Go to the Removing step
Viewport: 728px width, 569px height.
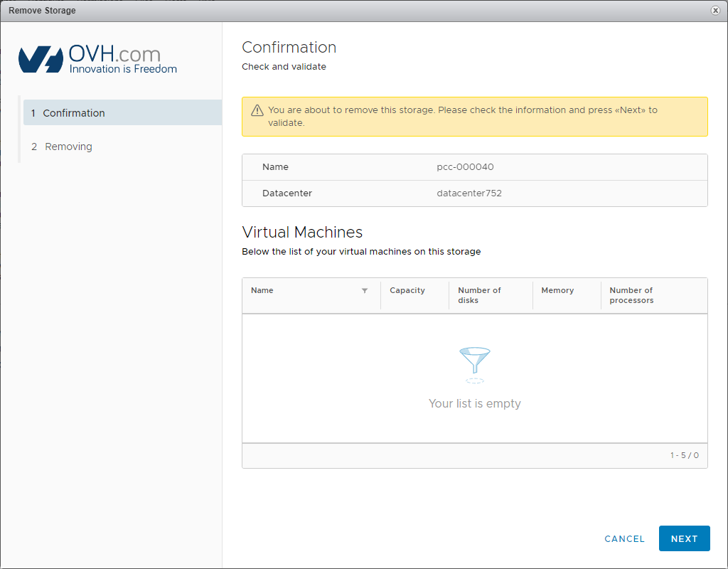point(68,147)
